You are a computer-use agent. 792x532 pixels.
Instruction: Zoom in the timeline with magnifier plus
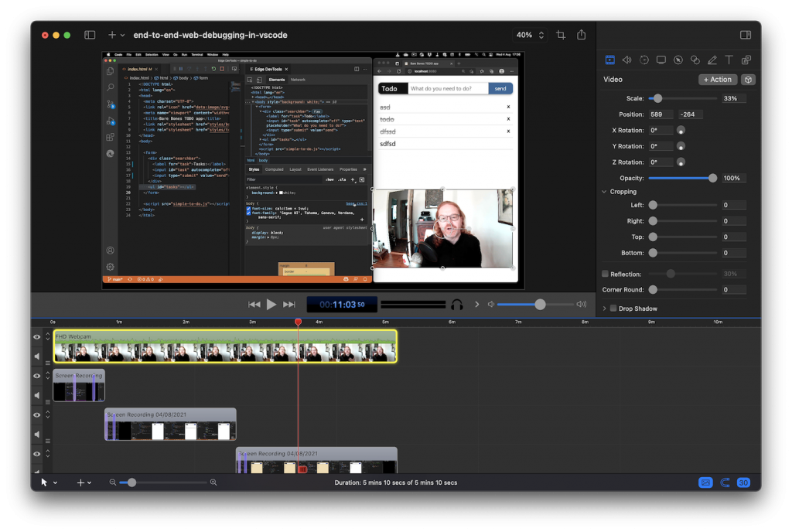[213, 483]
